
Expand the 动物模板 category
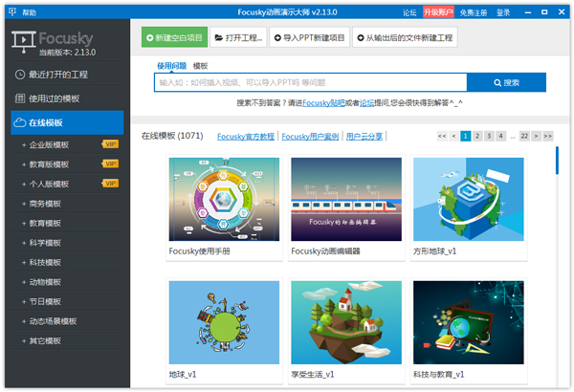point(24,282)
